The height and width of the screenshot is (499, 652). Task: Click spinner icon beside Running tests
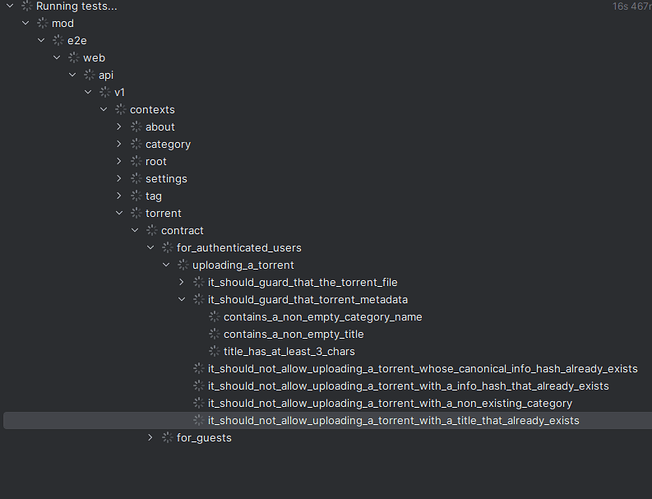[27, 6]
